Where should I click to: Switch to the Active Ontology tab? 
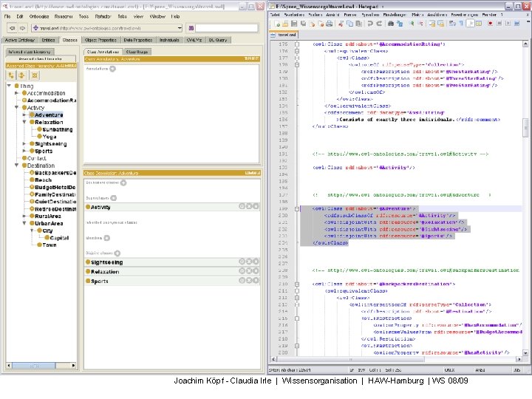pyautogui.click(x=20, y=40)
